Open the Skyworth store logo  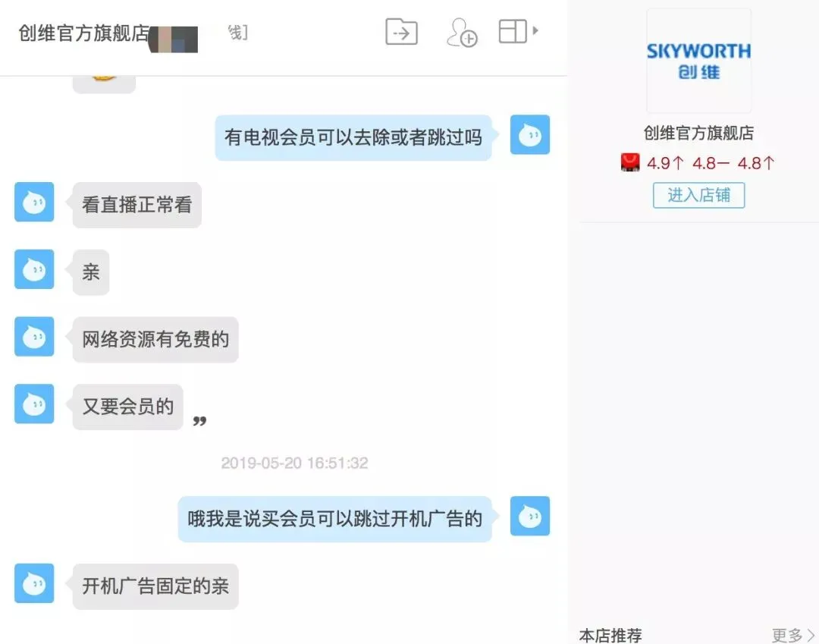(x=699, y=61)
